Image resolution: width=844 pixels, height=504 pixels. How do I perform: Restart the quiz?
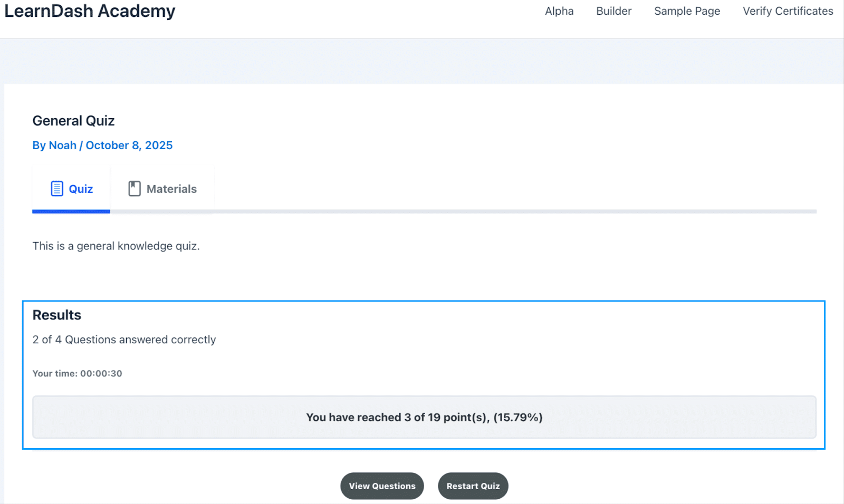pyautogui.click(x=473, y=486)
